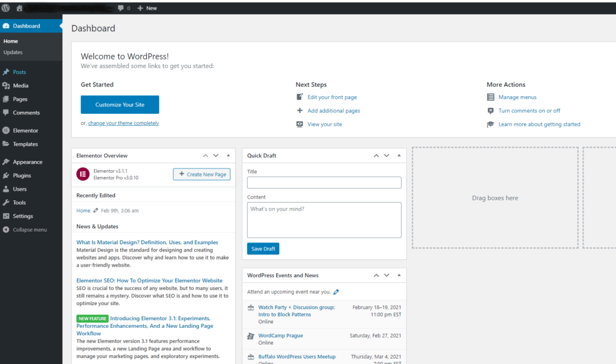The height and width of the screenshot is (364, 616).
Task: Toggle the Quick Draft panel
Action: (x=399, y=156)
